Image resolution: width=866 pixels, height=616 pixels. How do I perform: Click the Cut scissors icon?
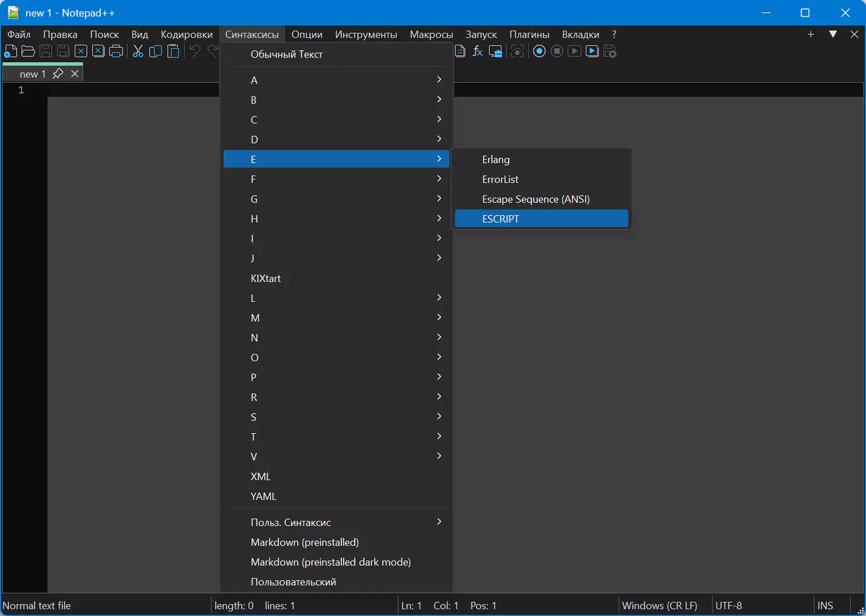(138, 51)
